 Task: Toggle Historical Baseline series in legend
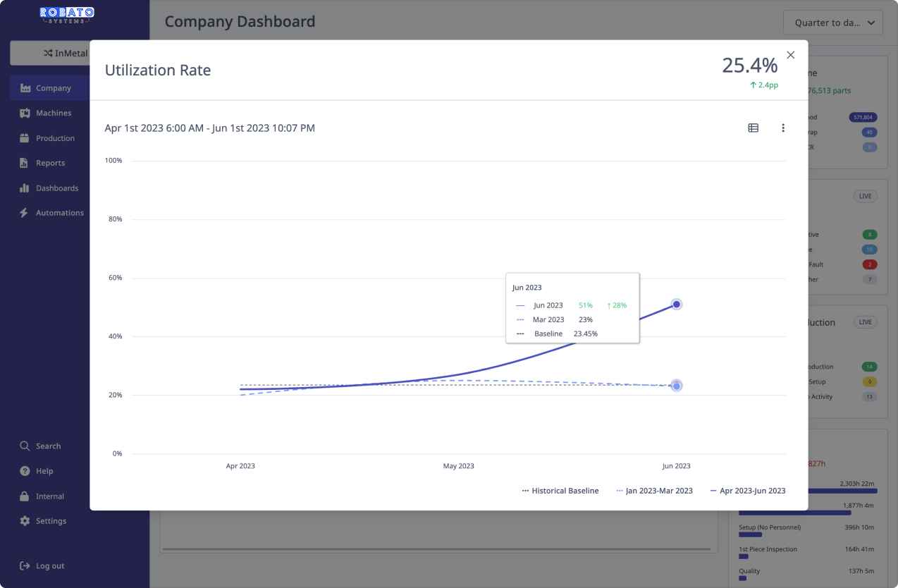pyautogui.click(x=560, y=491)
